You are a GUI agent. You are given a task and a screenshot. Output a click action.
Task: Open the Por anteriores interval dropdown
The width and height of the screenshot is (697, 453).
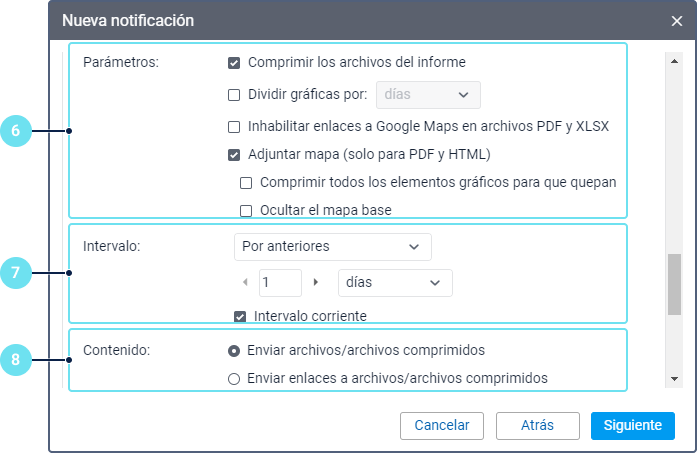[x=331, y=246]
